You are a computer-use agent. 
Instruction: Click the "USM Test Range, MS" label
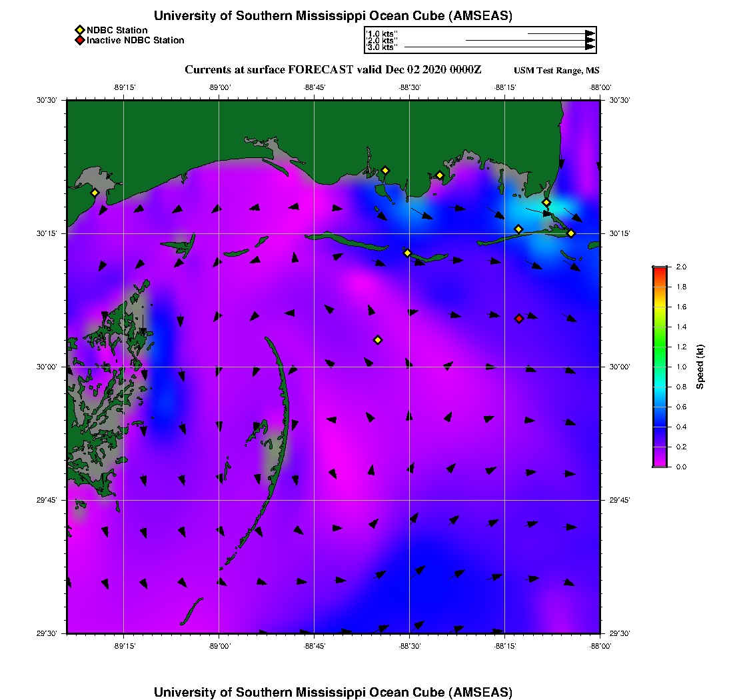pyautogui.click(x=556, y=71)
